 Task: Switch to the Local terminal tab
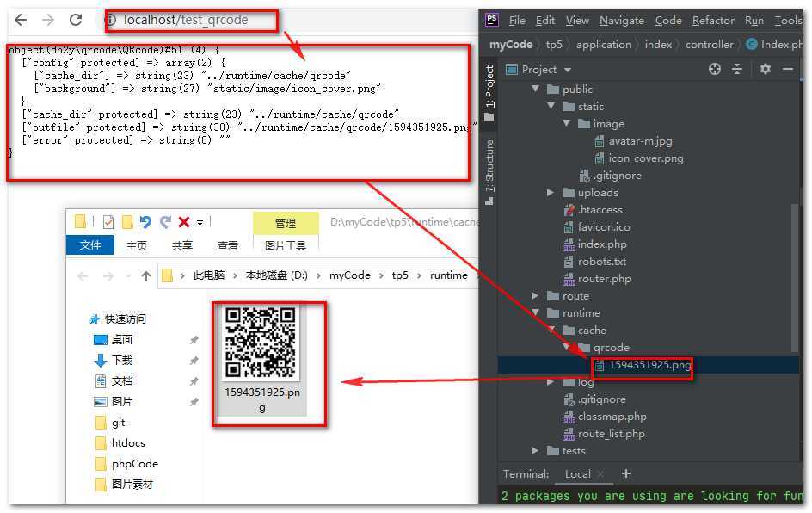coord(577,474)
